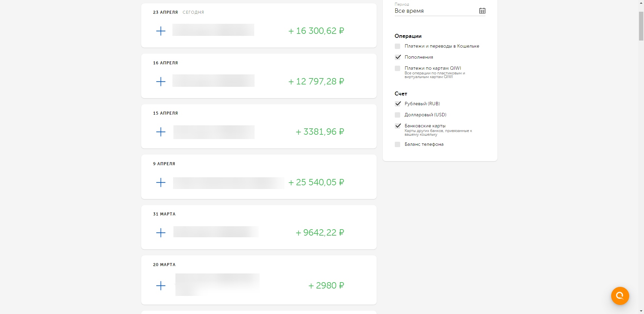Enable the 'Платежи и переводы в Кошельке' checkbox
The width and height of the screenshot is (644, 314).
(x=397, y=46)
